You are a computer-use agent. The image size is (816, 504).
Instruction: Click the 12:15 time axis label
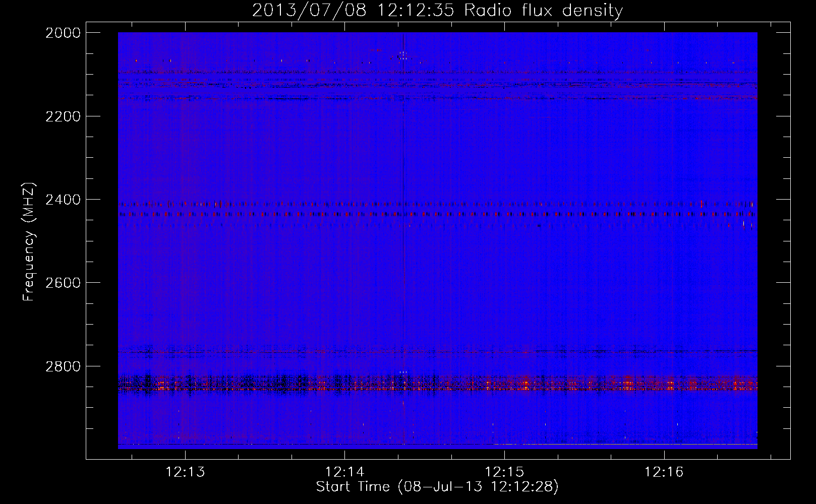(x=504, y=472)
